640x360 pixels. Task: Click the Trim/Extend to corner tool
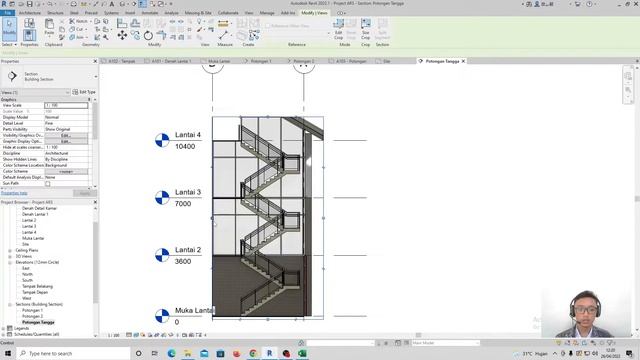161,36
